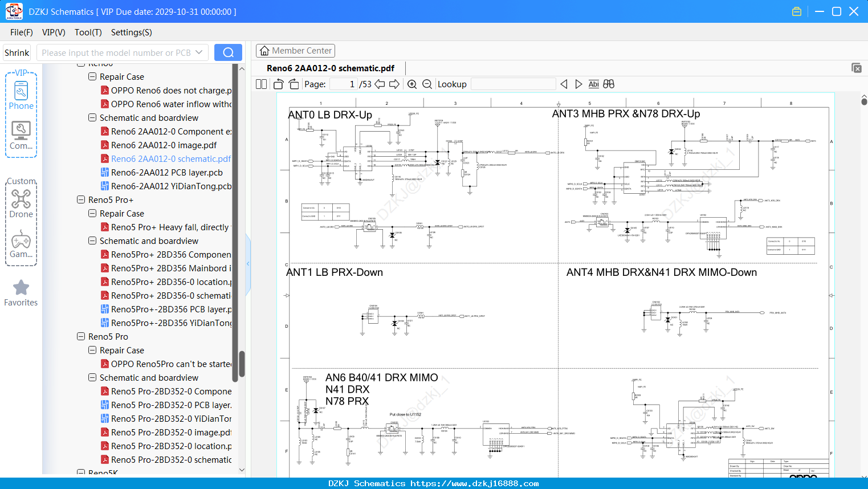Screen dimensions: 868x489
Task: Open OPPO Reno5Pro can't be started case
Action: (172, 364)
